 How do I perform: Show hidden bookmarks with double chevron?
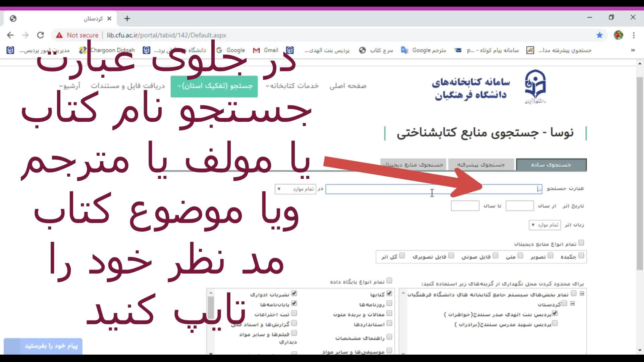click(633, 50)
